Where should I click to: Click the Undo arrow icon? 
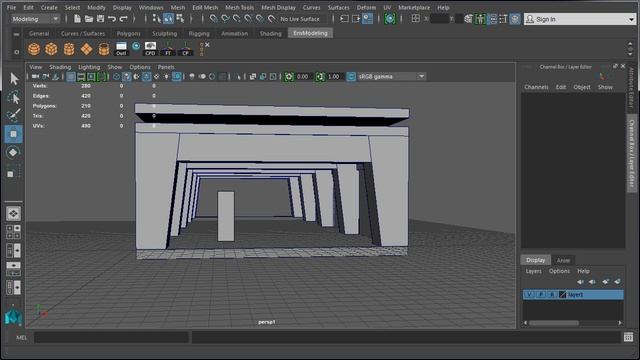click(111, 19)
